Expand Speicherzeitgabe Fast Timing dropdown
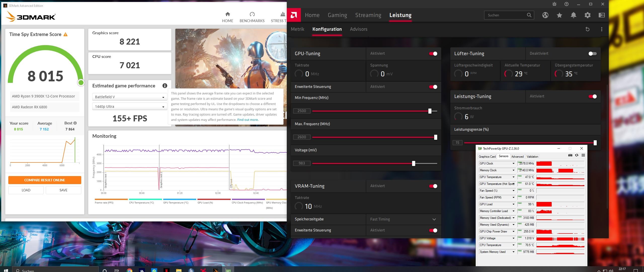The width and height of the screenshot is (644, 272). coord(404,219)
